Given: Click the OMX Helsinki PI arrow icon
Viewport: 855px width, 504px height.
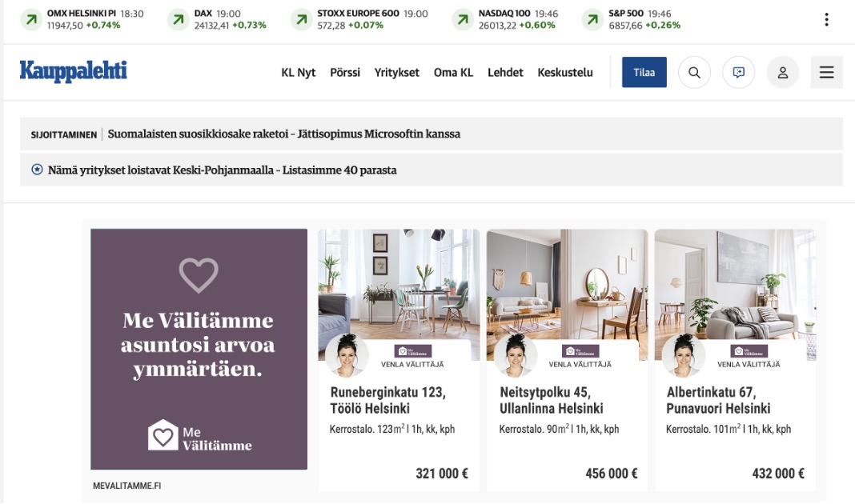Looking at the screenshot, I should click(32, 20).
